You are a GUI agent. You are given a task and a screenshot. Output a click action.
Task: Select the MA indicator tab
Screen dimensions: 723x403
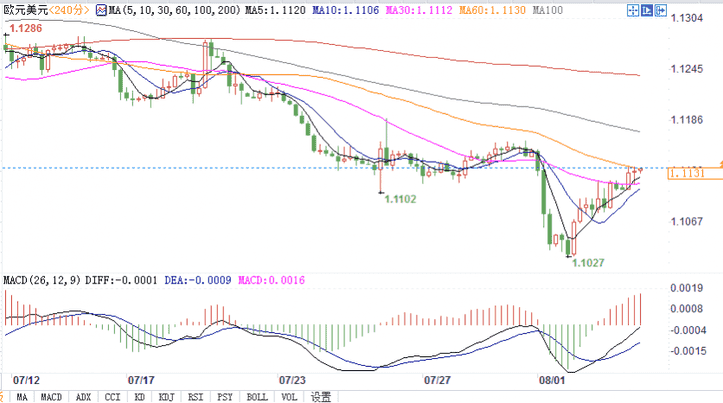pos(22,397)
